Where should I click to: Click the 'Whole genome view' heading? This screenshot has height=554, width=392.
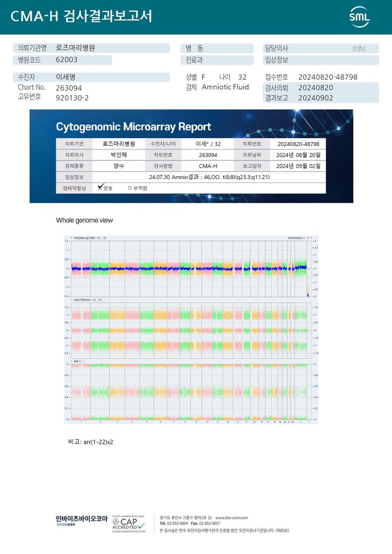pos(84,221)
